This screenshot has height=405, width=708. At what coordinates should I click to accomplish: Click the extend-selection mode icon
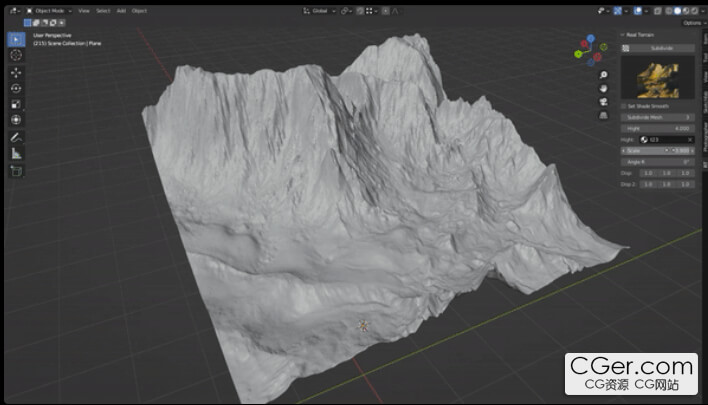(x=36, y=23)
